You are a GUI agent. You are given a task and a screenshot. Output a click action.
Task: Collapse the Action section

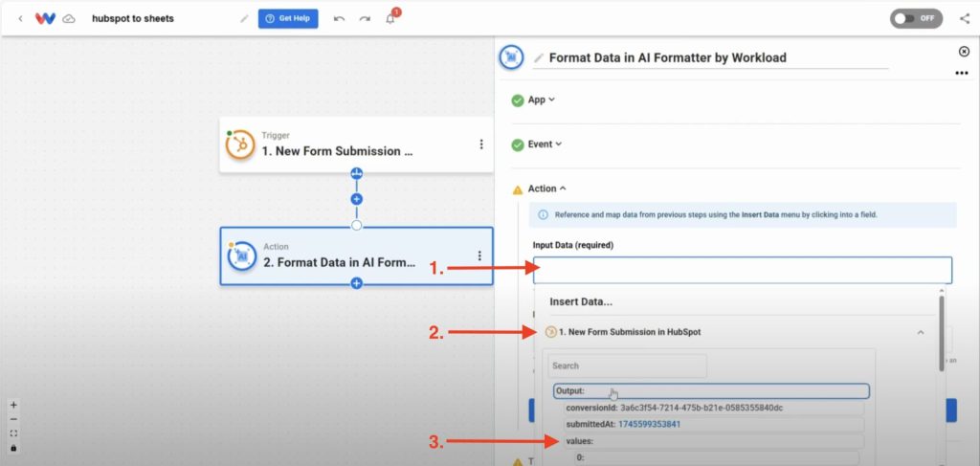click(x=547, y=189)
